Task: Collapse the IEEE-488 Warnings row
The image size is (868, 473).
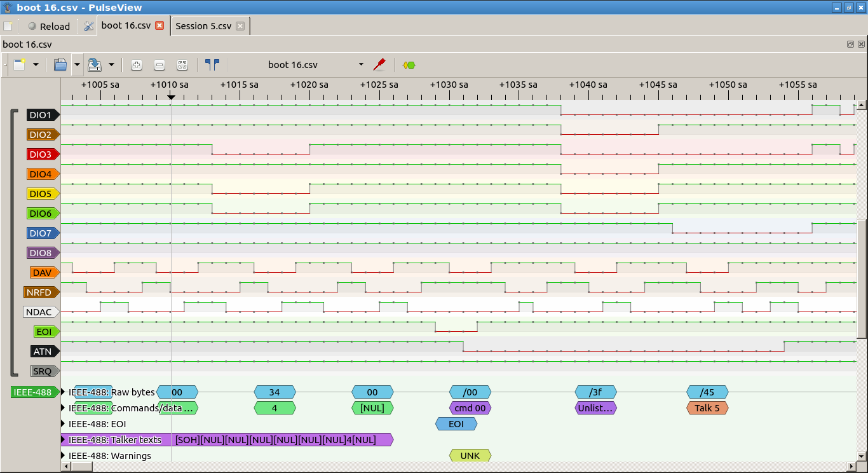Action: [64, 456]
